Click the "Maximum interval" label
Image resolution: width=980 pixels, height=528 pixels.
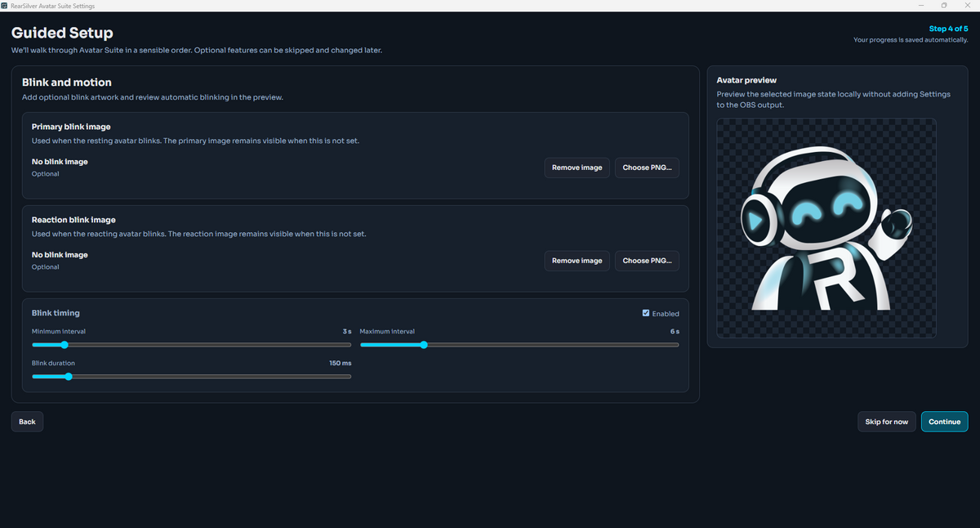pyautogui.click(x=387, y=332)
